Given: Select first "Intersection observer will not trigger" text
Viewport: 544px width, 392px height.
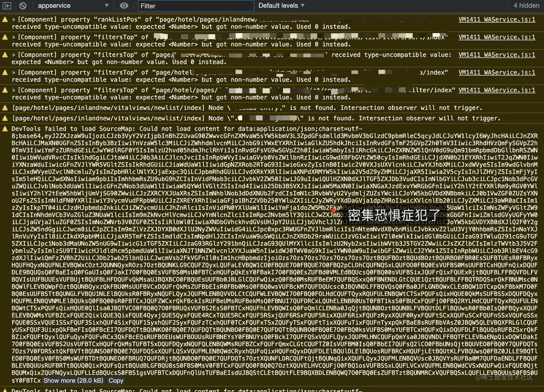Looking at the screenshot, I should tap(411, 108).
